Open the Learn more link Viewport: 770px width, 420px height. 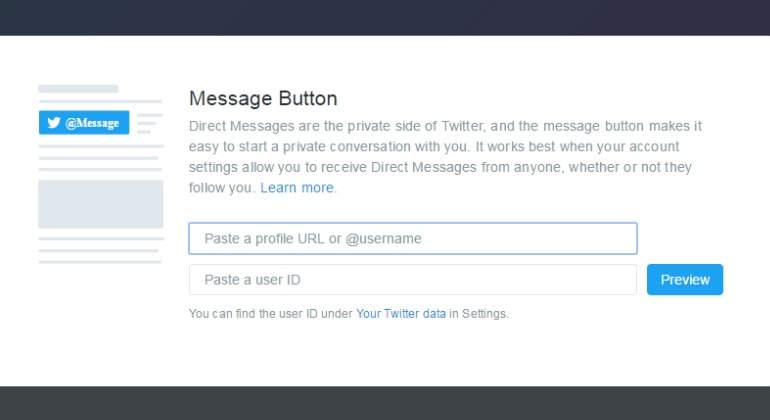tap(297, 188)
